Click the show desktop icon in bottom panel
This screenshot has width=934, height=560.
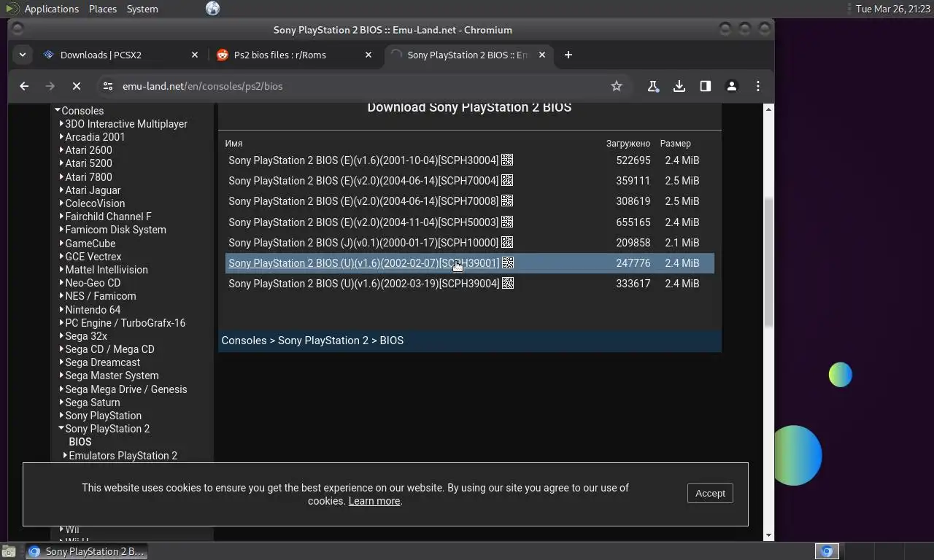pos(8,551)
